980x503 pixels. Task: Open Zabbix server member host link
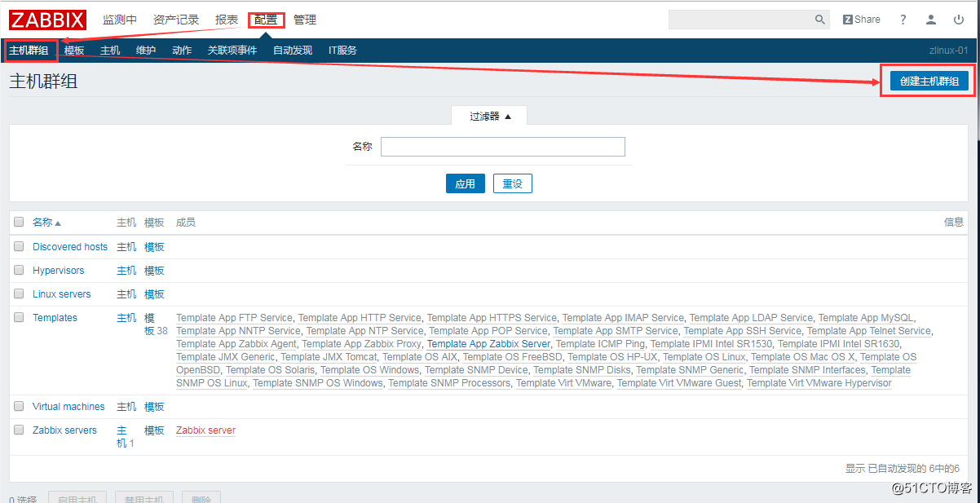(x=205, y=430)
